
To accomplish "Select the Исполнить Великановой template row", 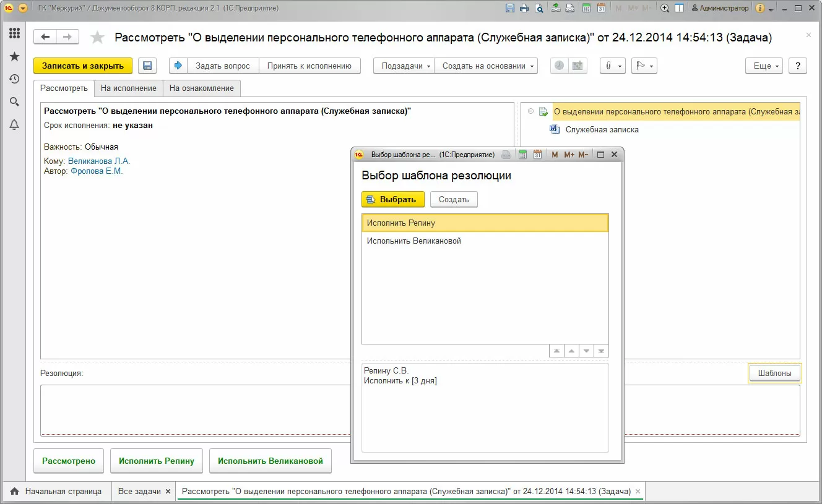I will 485,241.
